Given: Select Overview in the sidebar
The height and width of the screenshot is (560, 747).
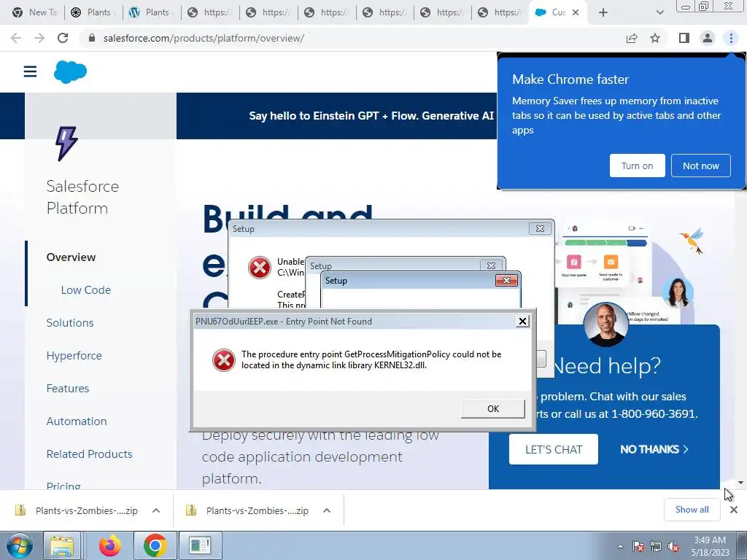Looking at the screenshot, I should [71, 257].
